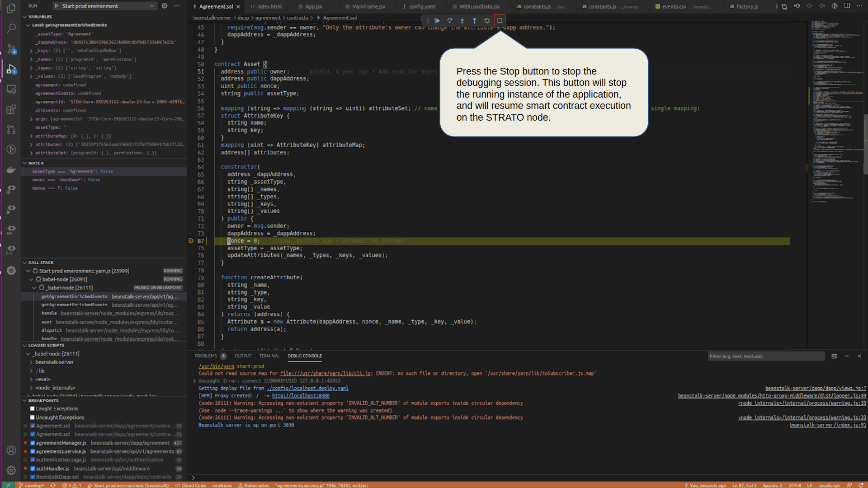Viewport: 868px width, 488px height.
Task: Open the Extensions view icon
Action: point(11,109)
